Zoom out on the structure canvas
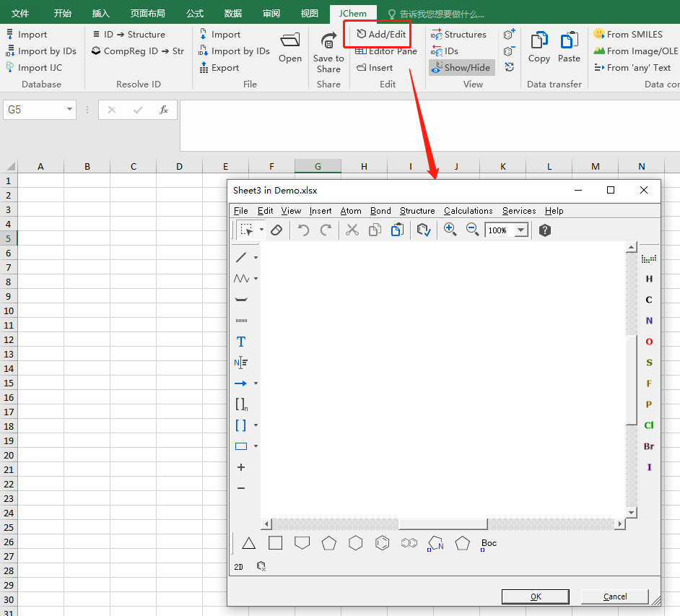The height and width of the screenshot is (616, 680). coord(472,230)
